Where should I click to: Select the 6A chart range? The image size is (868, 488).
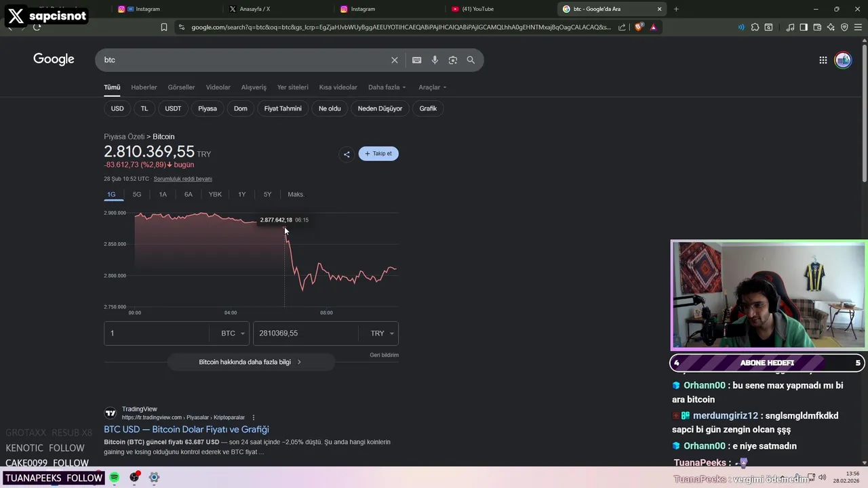(189, 195)
